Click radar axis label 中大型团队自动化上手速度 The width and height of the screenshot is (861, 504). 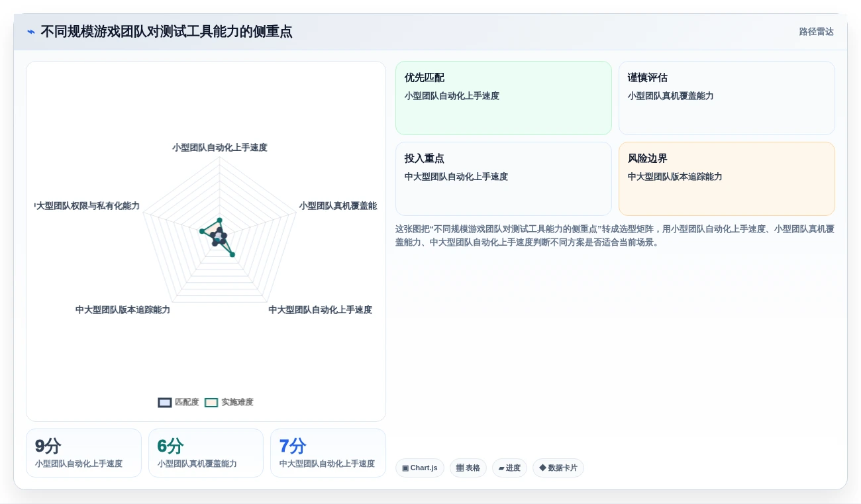click(x=320, y=309)
